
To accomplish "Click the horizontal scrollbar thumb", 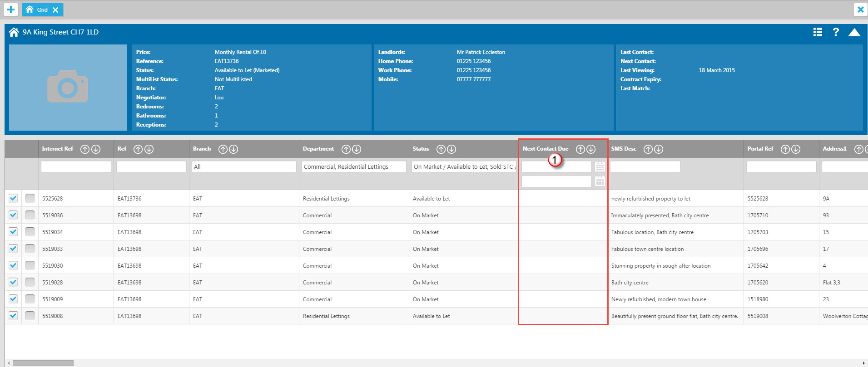I will pos(43,363).
